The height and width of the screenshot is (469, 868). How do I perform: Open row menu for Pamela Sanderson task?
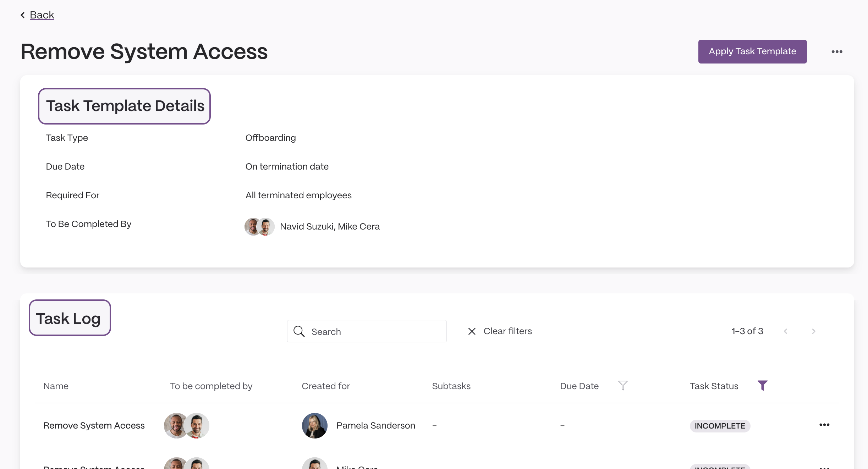pos(824,425)
